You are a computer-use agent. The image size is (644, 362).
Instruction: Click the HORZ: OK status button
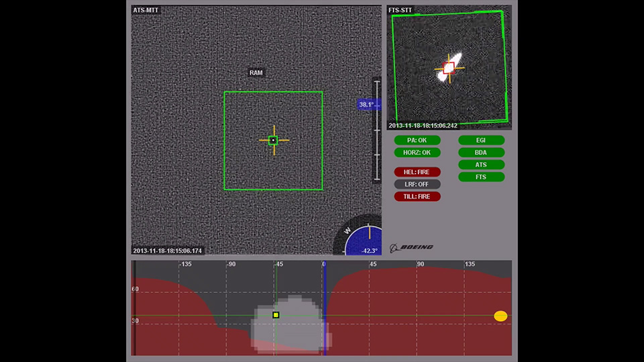point(417,152)
